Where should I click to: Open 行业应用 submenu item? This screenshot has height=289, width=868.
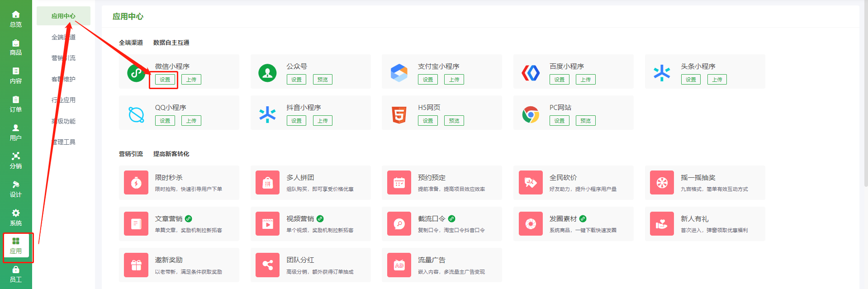tap(63, 100)
